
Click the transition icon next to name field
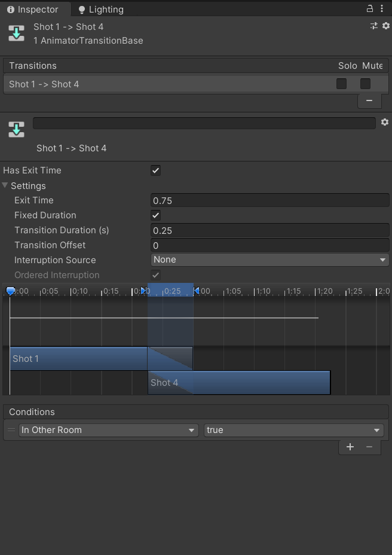(17, 129)
